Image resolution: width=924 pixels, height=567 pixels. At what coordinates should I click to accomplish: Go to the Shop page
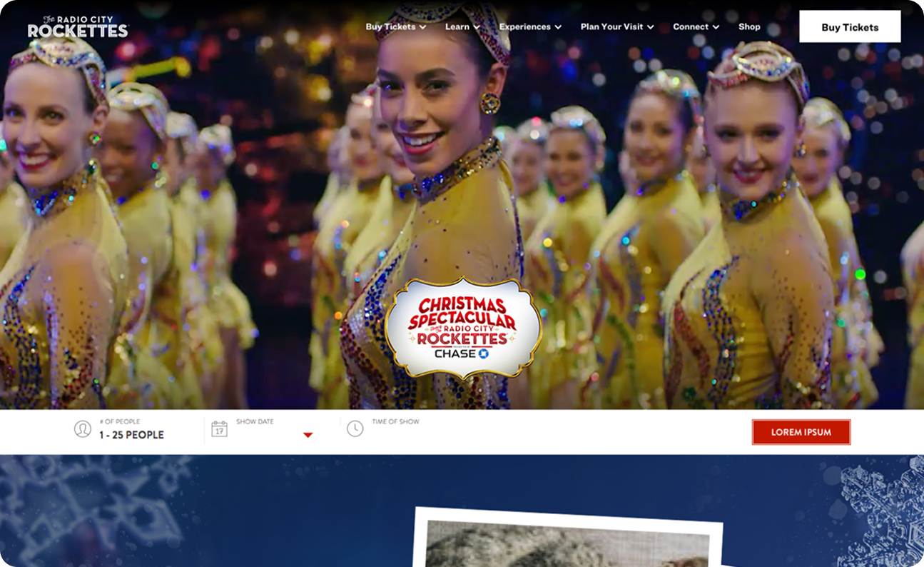point(749,26)
